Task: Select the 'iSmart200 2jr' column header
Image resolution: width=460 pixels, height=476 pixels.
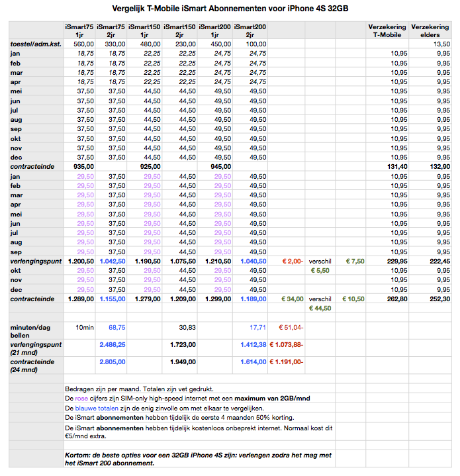Action: tap(250, 30)
